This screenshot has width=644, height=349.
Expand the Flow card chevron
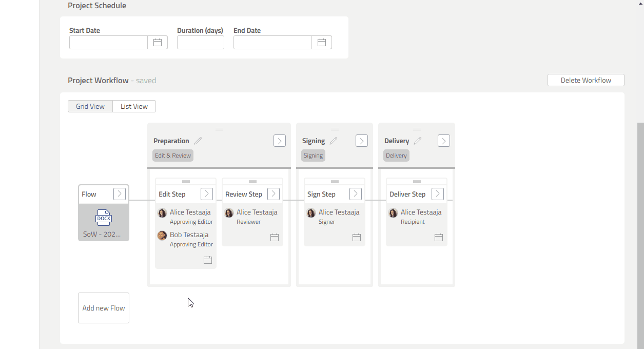tap(120, 193)
